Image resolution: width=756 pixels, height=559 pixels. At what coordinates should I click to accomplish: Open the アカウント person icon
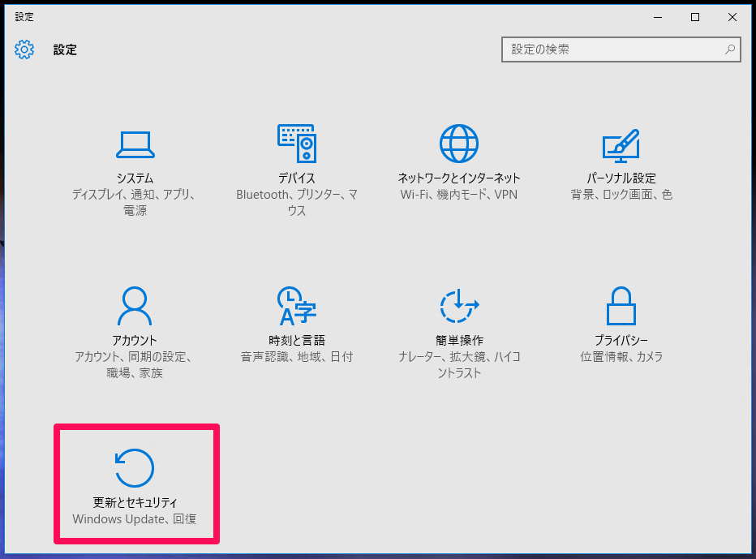tap(135, 304)
